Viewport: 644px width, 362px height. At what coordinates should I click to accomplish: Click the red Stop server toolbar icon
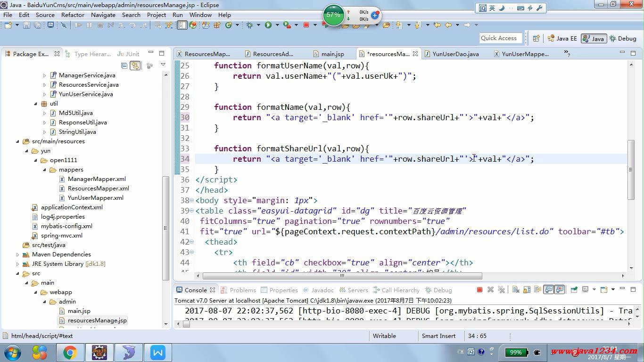(306, 25)
